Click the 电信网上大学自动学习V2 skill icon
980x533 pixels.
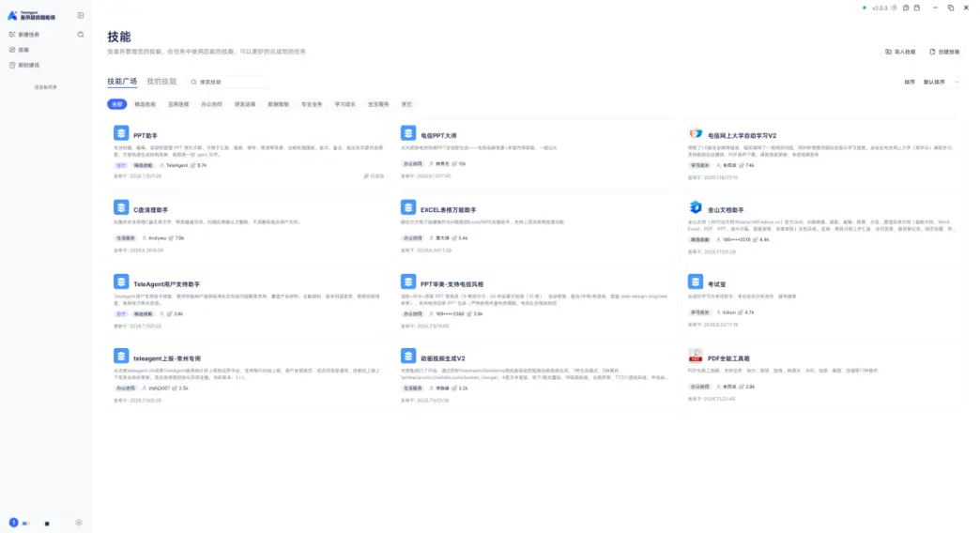coord(696,133)
